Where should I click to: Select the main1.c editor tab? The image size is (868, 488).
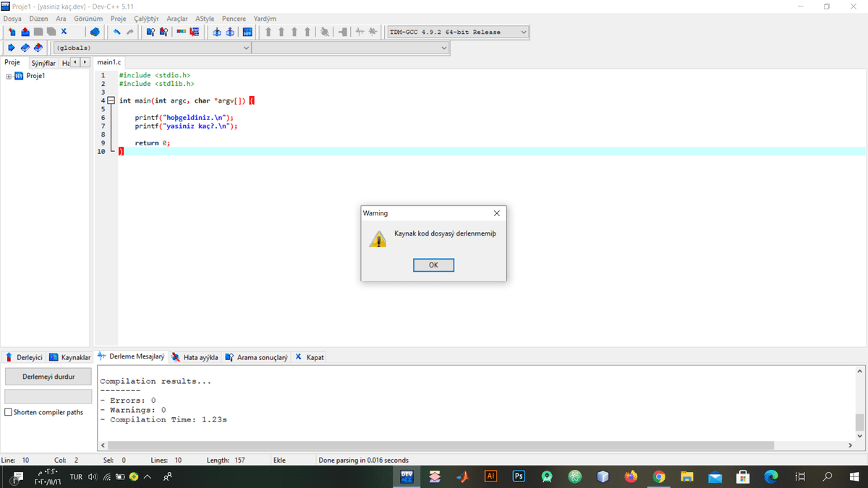[109, 63]
